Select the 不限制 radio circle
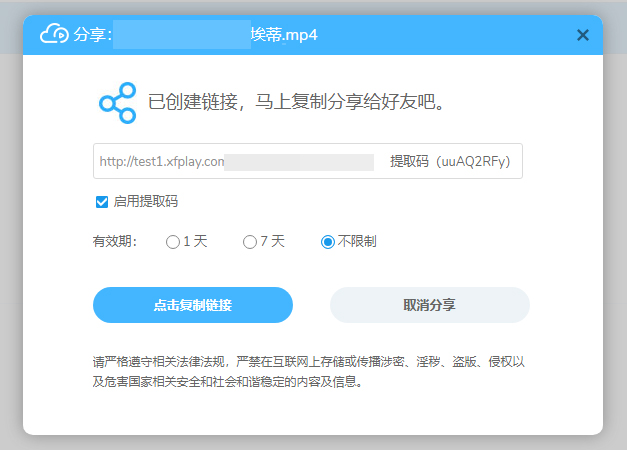 tap(328, 242)
